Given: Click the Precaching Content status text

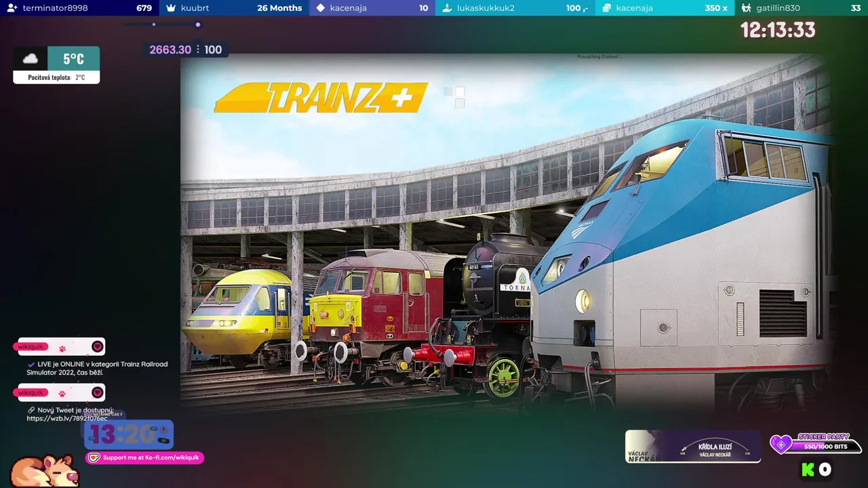Looking at the screenshot, I should point(599,57).
